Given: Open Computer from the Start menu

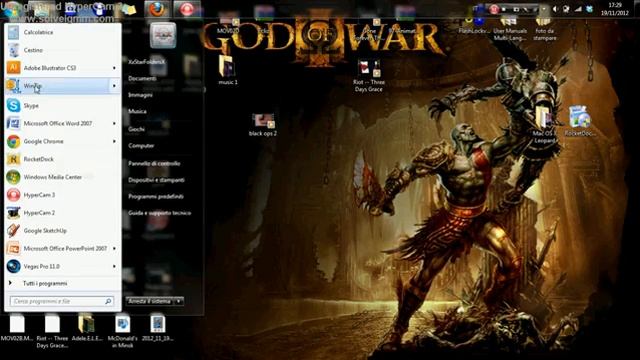Looking at the screenshot, I should (x=141, y=146).
